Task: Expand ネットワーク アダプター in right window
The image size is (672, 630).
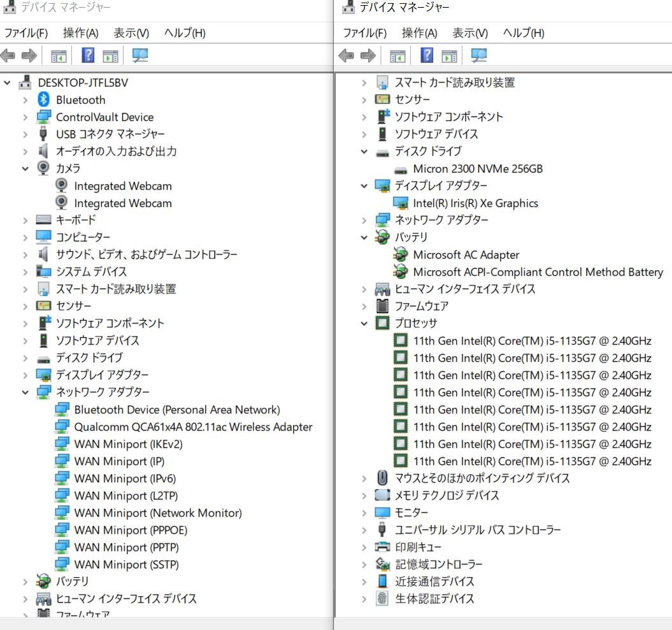Action: (364, 220)
